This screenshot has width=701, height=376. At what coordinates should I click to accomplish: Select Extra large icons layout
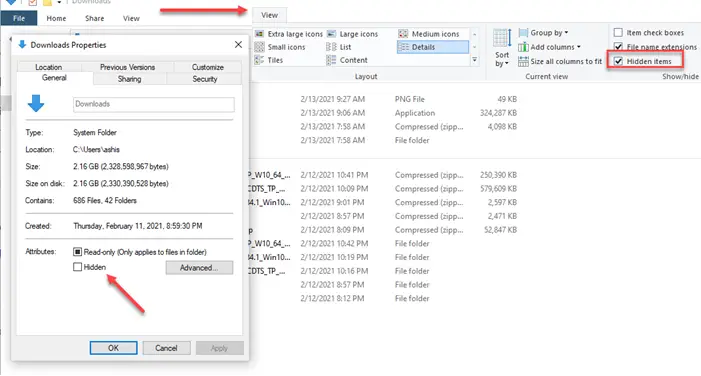pos(288,34)
